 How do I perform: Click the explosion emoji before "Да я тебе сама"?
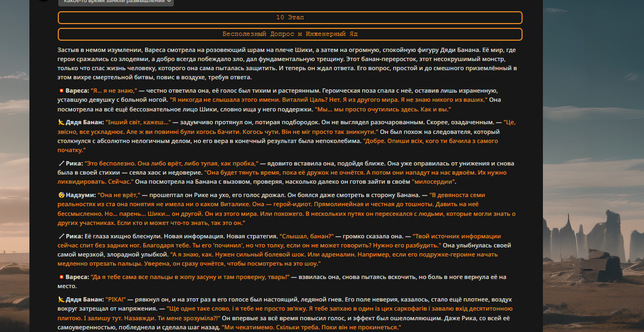click(x=61, y=277)
